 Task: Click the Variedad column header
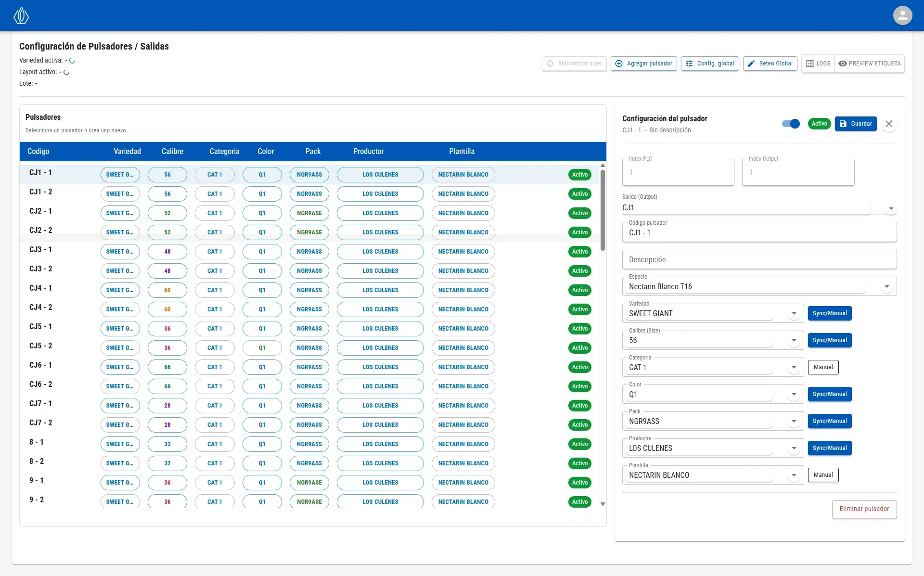(127, 152)
